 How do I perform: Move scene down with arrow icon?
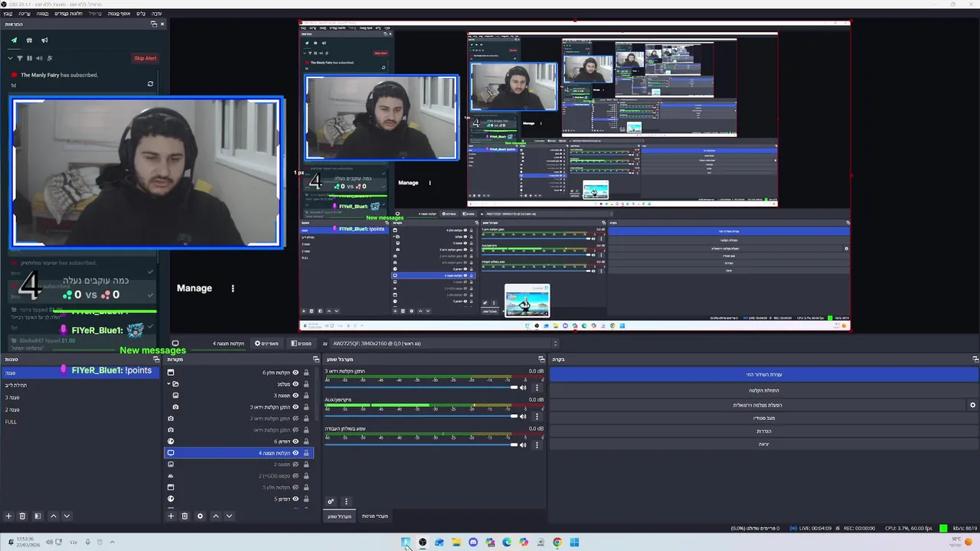(67, 517)
